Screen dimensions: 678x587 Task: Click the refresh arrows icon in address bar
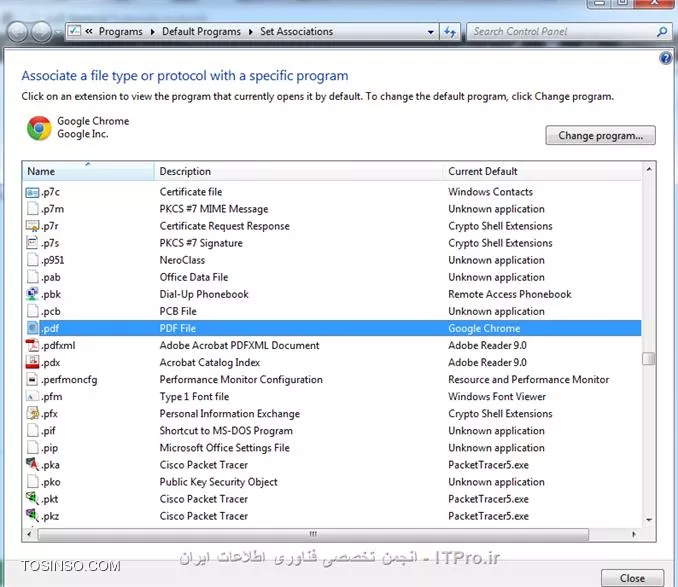coord(450,32)
